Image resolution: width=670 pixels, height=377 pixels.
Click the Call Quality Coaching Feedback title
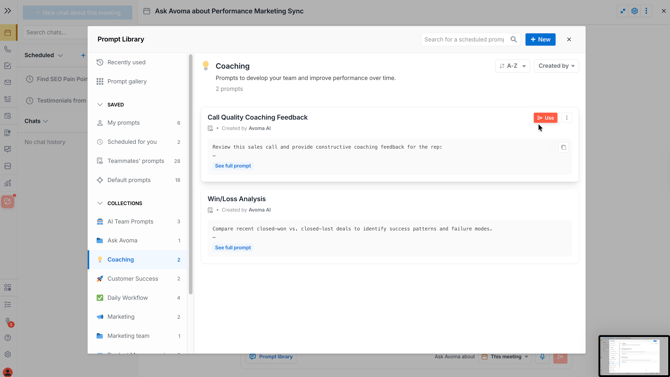(x=257, y=117)
